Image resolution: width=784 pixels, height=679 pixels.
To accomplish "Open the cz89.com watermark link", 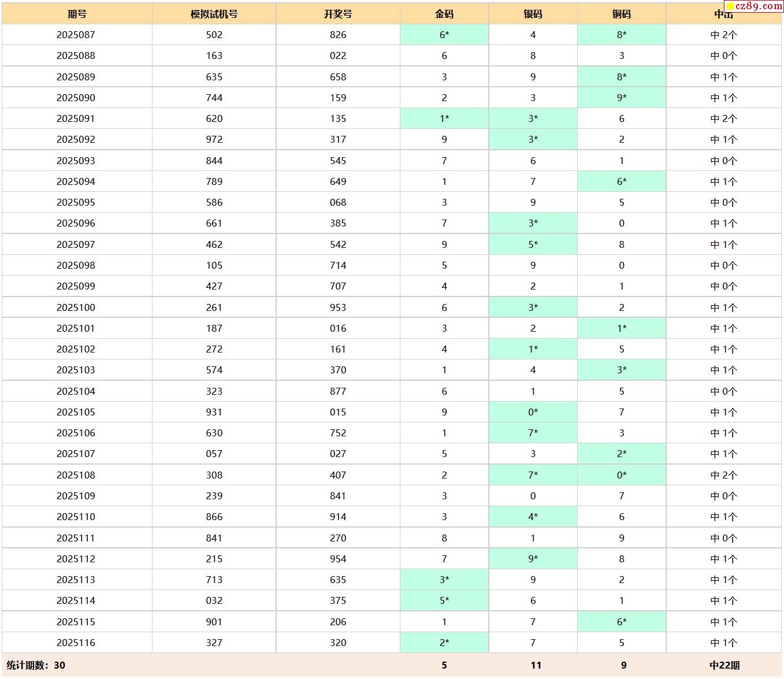I will 755,6.
